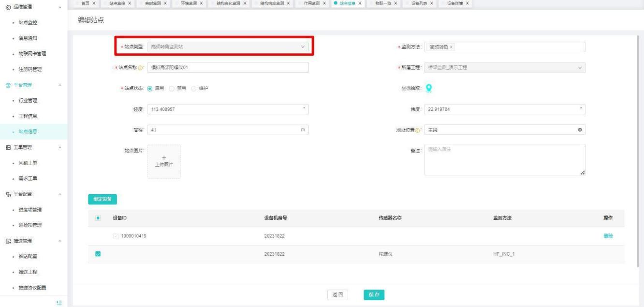Toggle the select-all checkbox in device table header
The height and width of the screenshot is (307, 644).
[98, 218]
